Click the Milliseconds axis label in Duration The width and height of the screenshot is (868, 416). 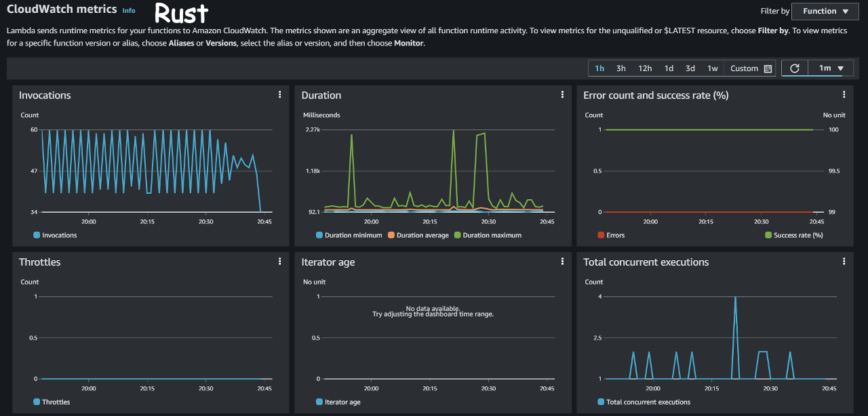click(321, 115)
